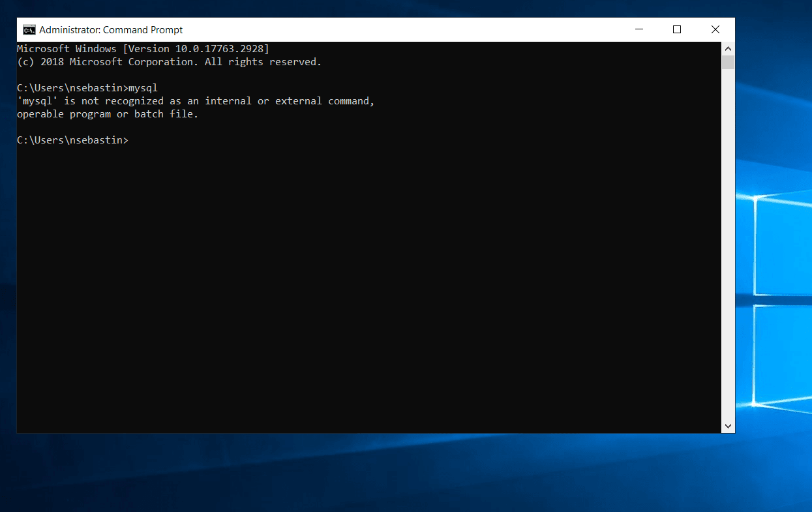Click the scrollbar up arrow
Image resolution: width=812 pixels, height=512 pixels.
coord(728,48)
